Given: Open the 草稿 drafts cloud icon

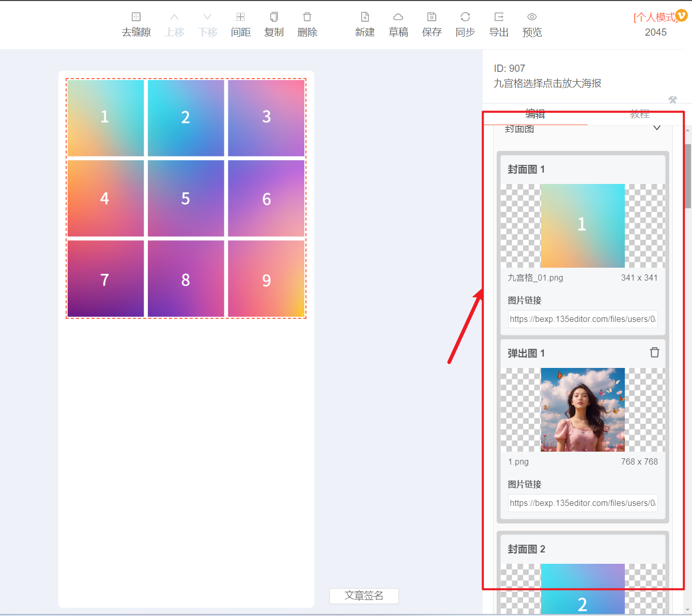Looking at the screenshot, I should [x=398, y=17].
